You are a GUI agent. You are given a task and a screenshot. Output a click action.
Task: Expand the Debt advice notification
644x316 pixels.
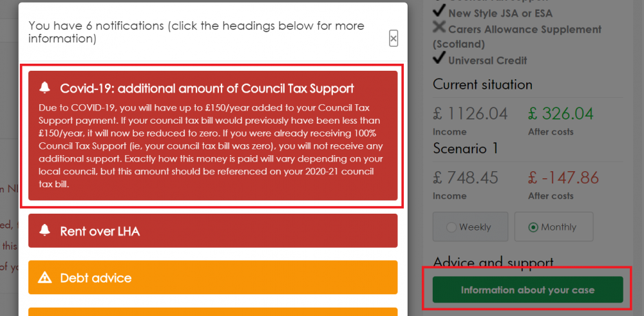tap(213, 277)
